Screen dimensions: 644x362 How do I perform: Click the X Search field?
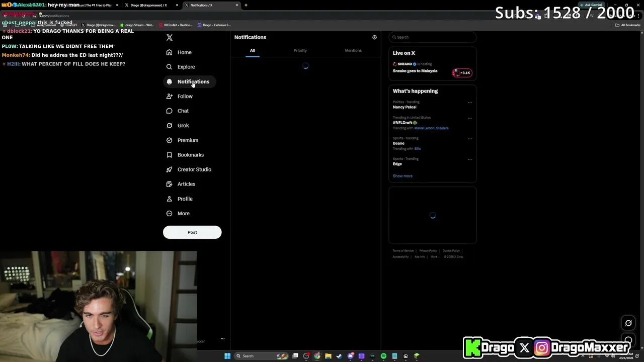[433, 37]
